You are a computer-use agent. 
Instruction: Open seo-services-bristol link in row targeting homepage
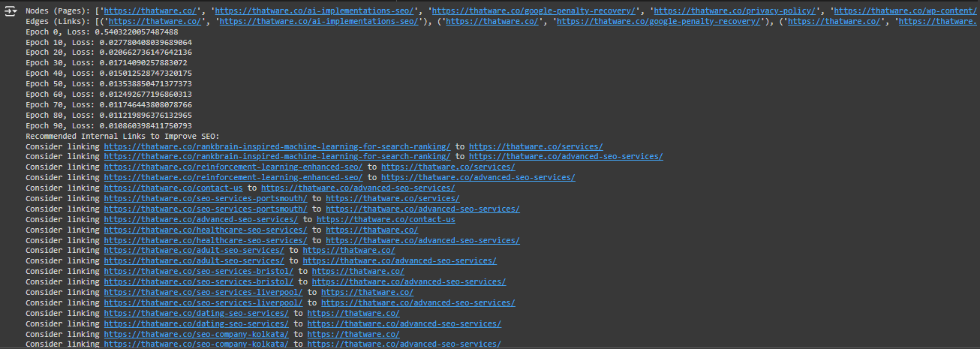click(x=198, y=271)
